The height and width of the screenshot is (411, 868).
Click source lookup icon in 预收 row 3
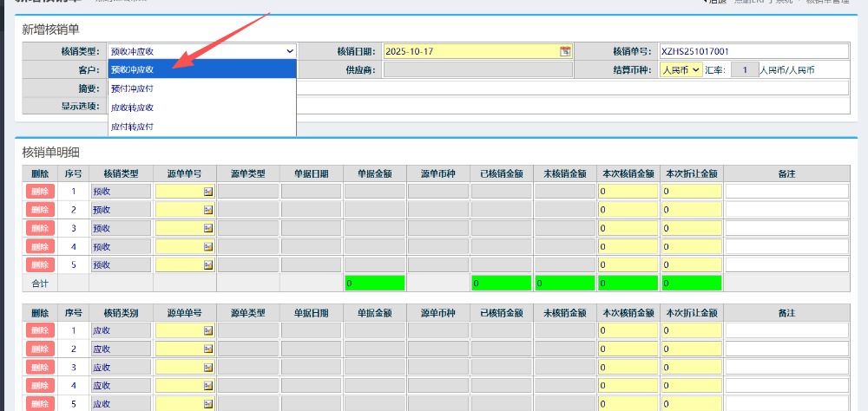208,228
